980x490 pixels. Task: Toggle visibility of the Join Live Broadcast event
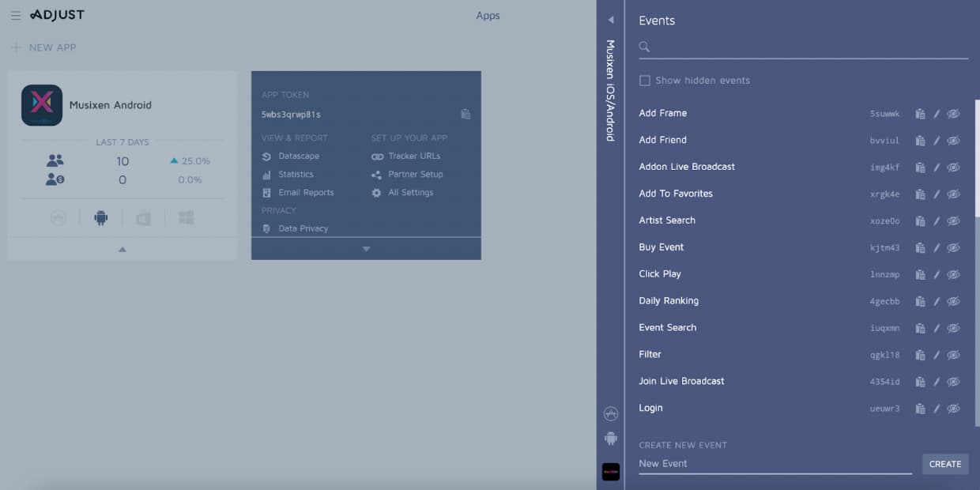[x=954, y=383]
